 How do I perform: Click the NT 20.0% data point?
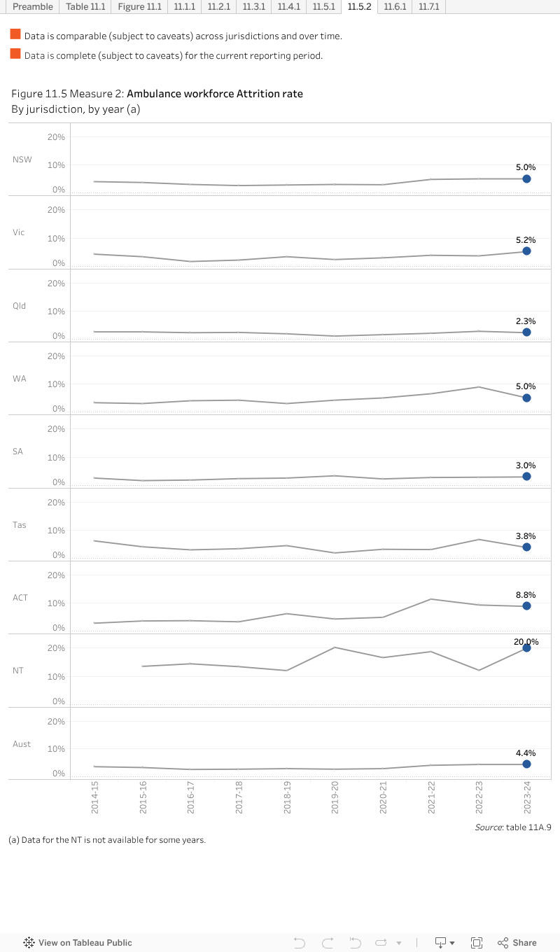(x=526, y=648)
